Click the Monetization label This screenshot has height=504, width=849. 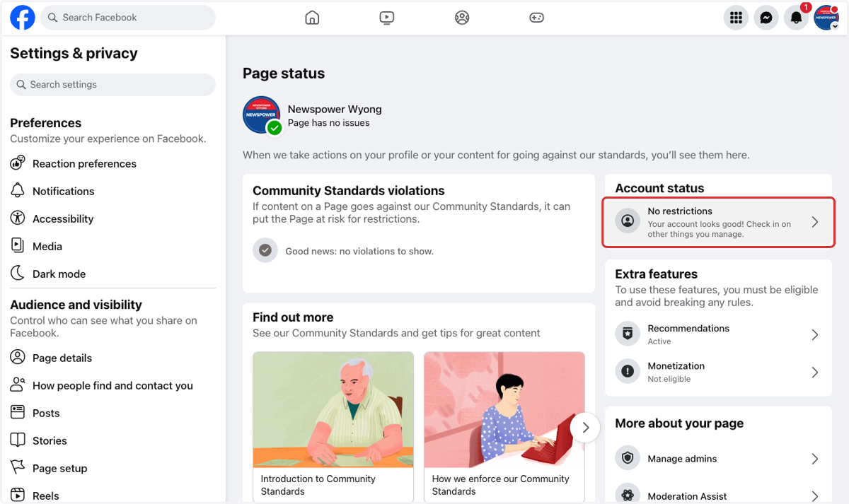676,366
